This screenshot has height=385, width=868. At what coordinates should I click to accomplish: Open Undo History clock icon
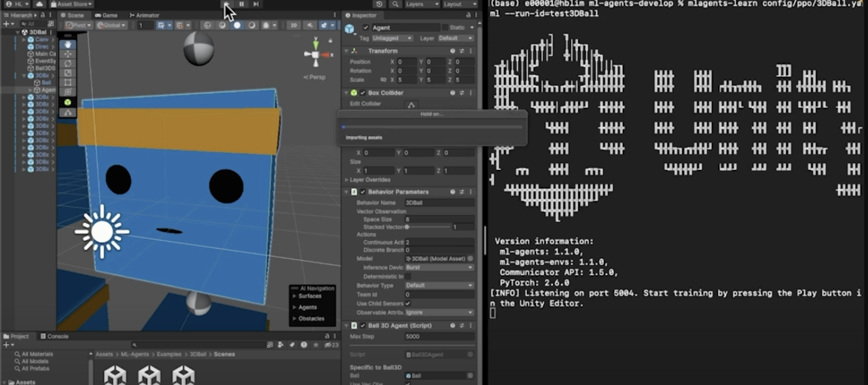(x=379, y=4)
